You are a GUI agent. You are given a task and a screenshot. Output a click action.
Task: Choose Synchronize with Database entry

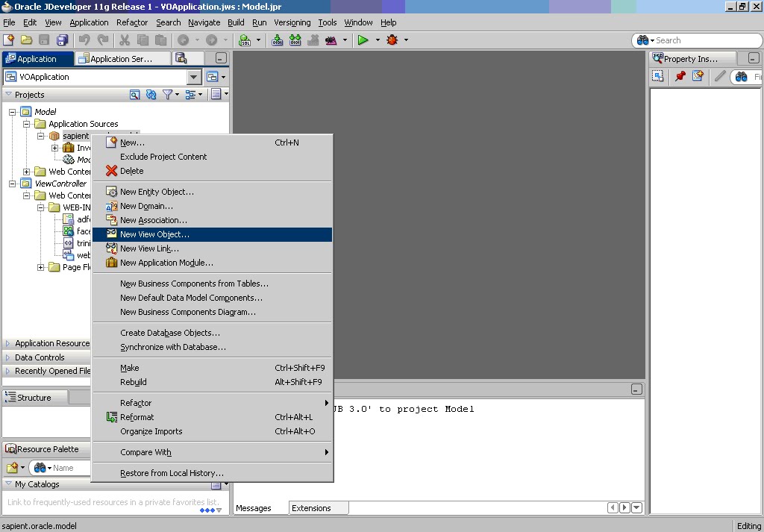(213, 347)
